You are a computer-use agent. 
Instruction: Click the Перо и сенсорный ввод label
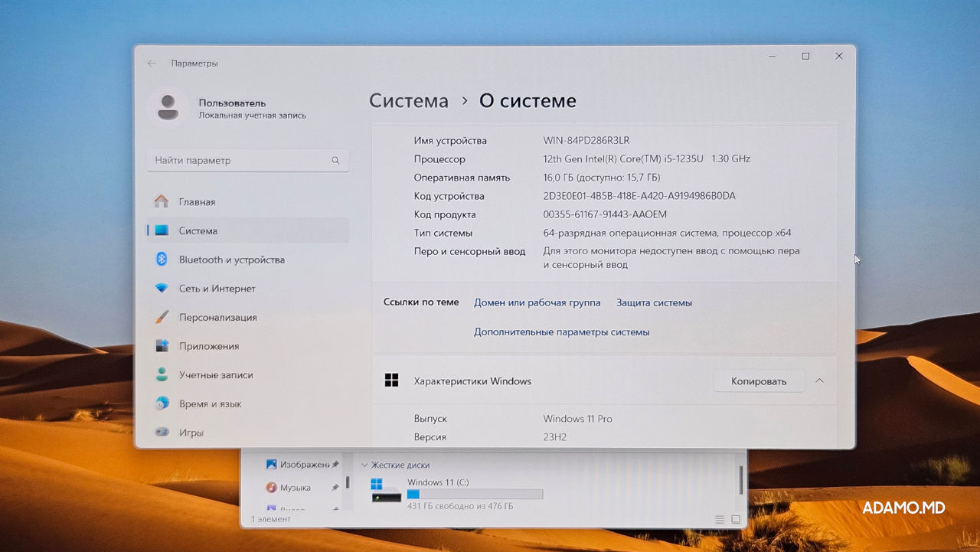(469, 251)
